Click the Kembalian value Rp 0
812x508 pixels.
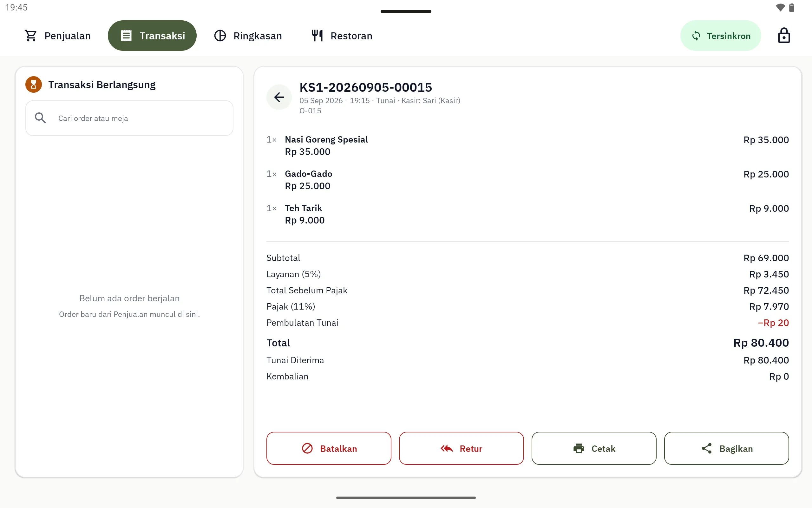point(779,376)
